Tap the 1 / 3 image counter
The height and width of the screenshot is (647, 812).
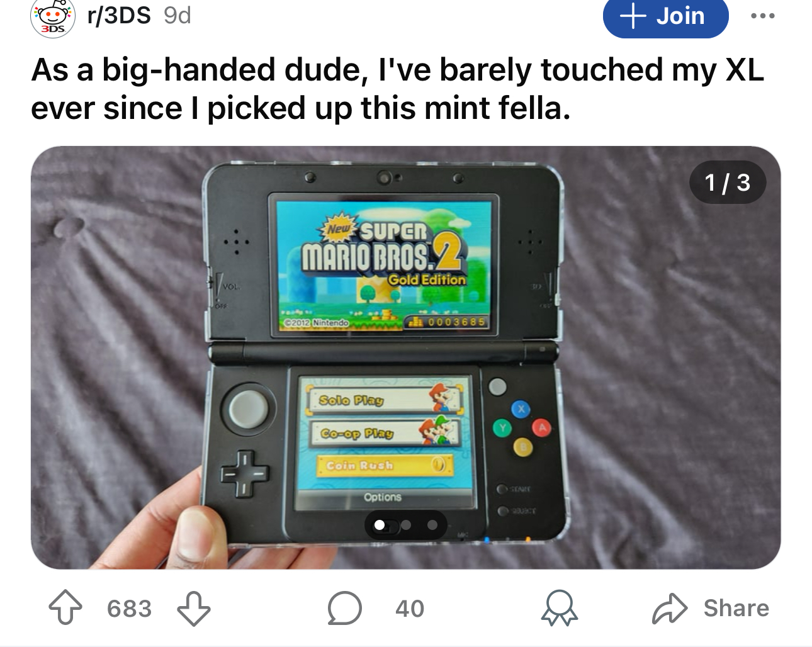coord(728,183)
